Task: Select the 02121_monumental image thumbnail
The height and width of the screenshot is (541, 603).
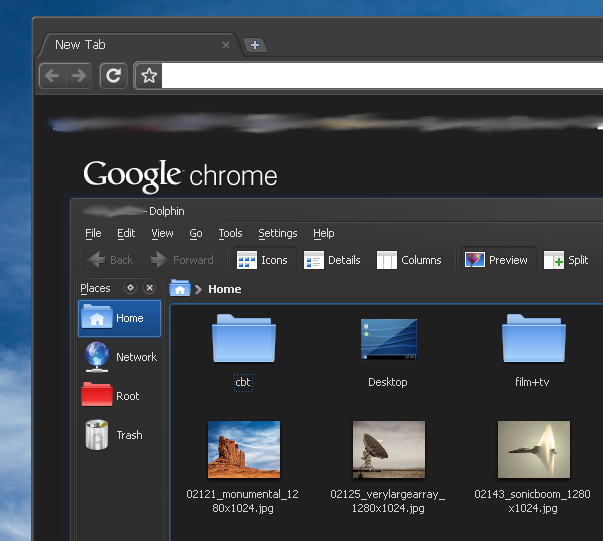Action: tap(244, 449)
